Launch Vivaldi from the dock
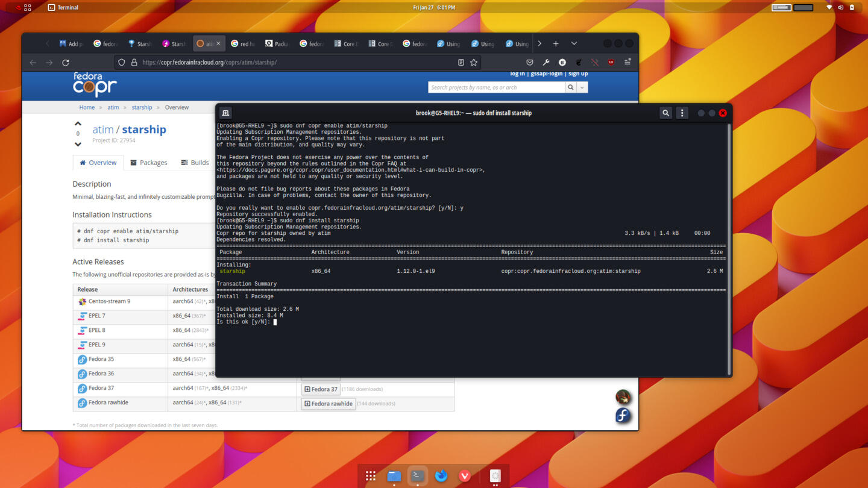 [x=465, y=476]
